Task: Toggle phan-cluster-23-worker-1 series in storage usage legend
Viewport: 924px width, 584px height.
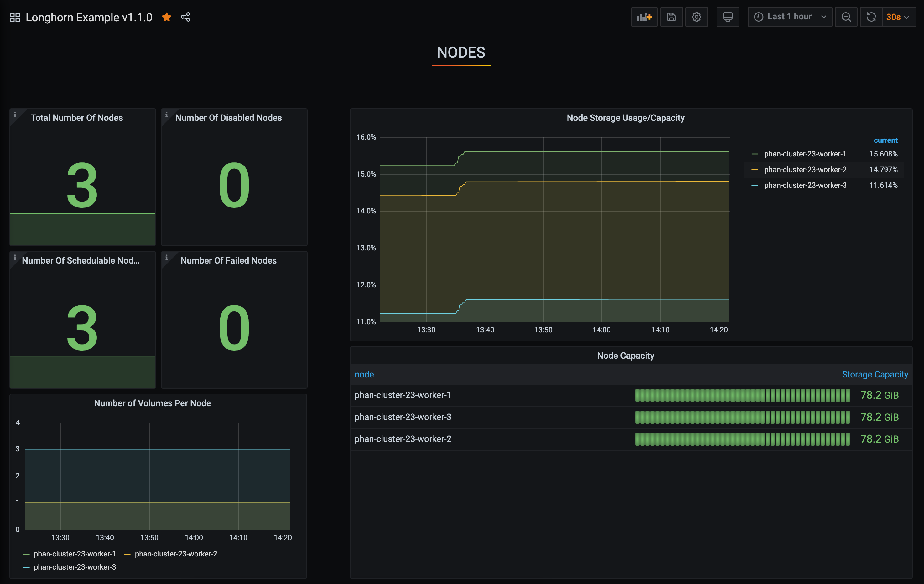Action: pos(805,154)
